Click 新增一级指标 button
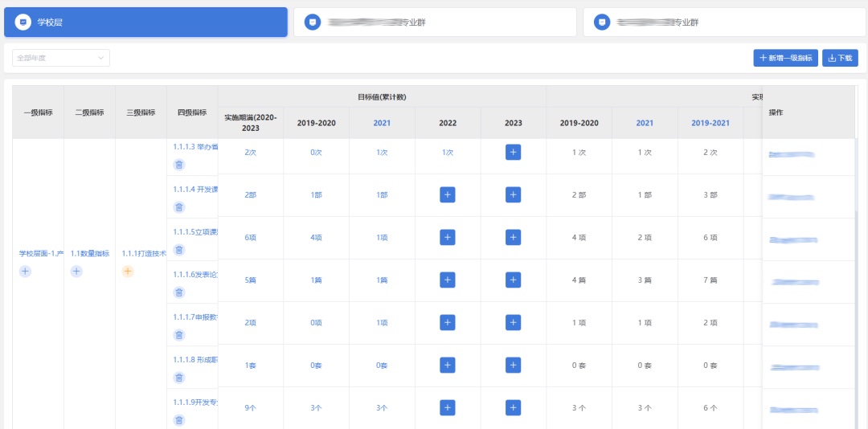Viewport: 868px width, 429px height. [785, 58]
